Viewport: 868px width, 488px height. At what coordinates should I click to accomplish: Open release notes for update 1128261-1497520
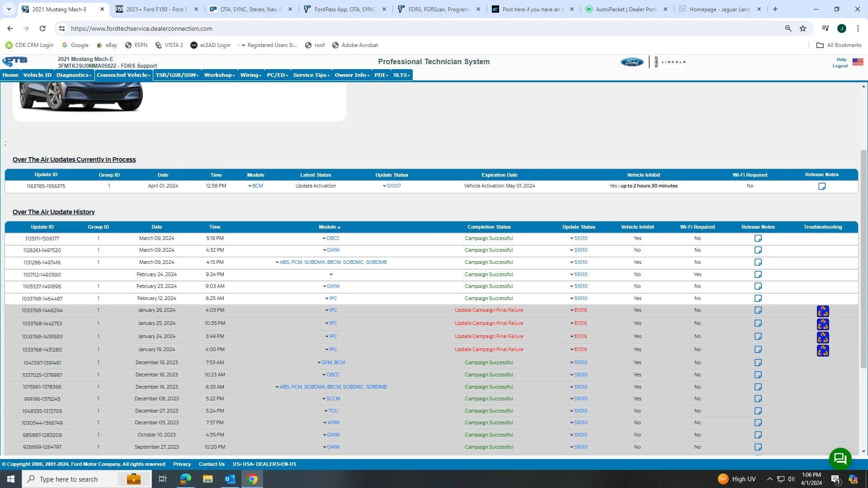[758, 250]
